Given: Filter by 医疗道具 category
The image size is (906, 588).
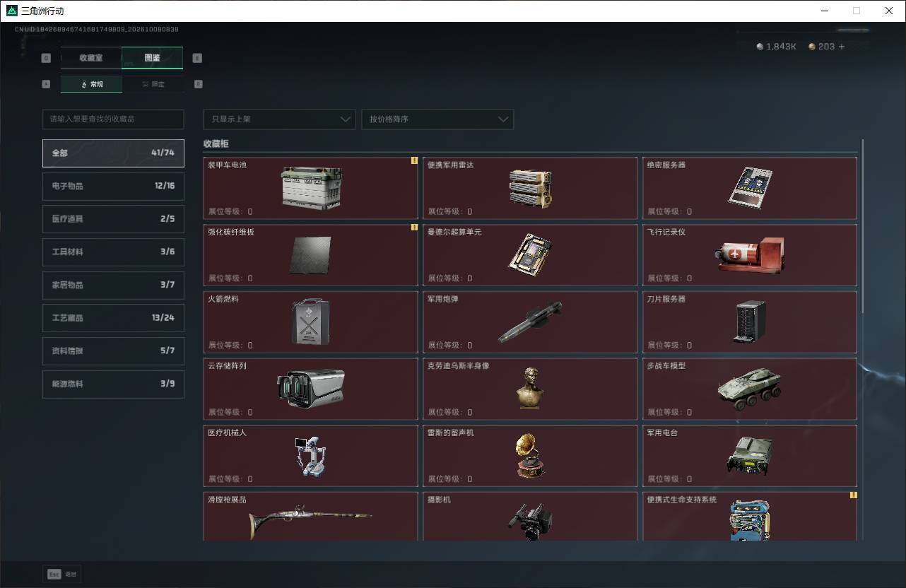Looking at the screenshot, I should click(x=113, y=219).
